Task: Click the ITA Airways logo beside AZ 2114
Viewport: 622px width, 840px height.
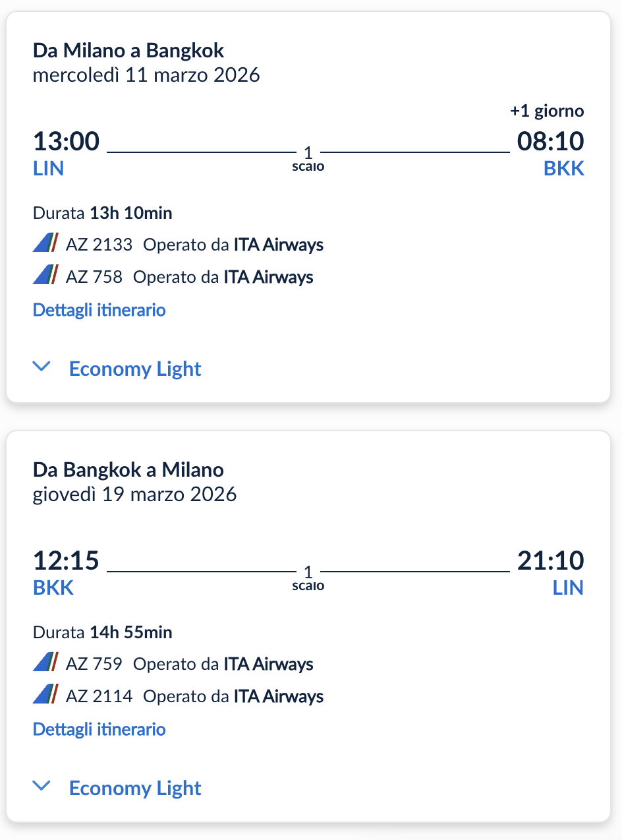Action: pos(46,695)
